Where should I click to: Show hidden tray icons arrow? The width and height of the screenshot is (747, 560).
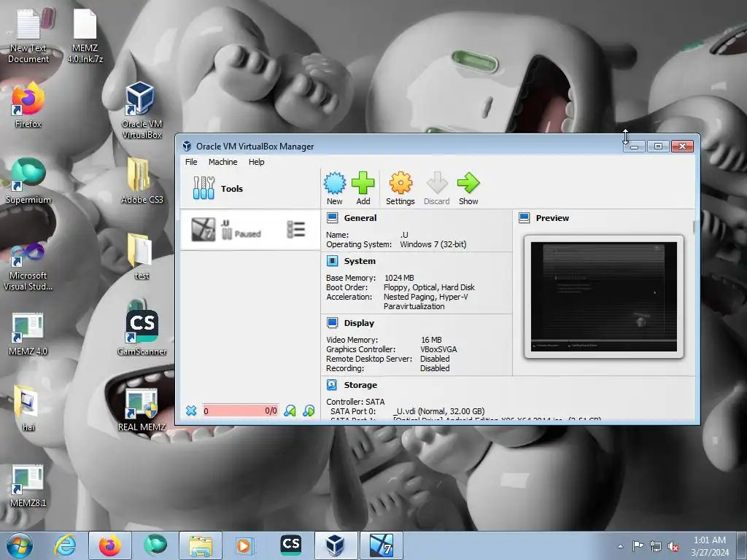(620, 547)
